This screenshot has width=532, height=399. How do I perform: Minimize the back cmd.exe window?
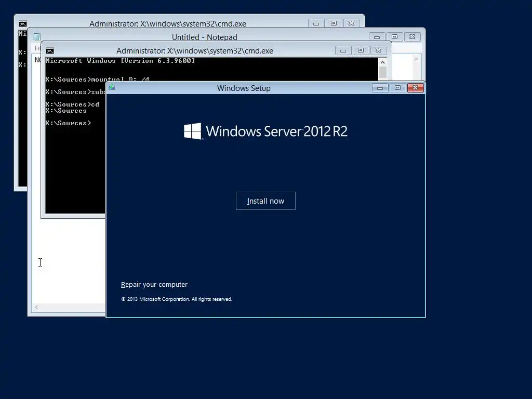click(x=316, y=23)
